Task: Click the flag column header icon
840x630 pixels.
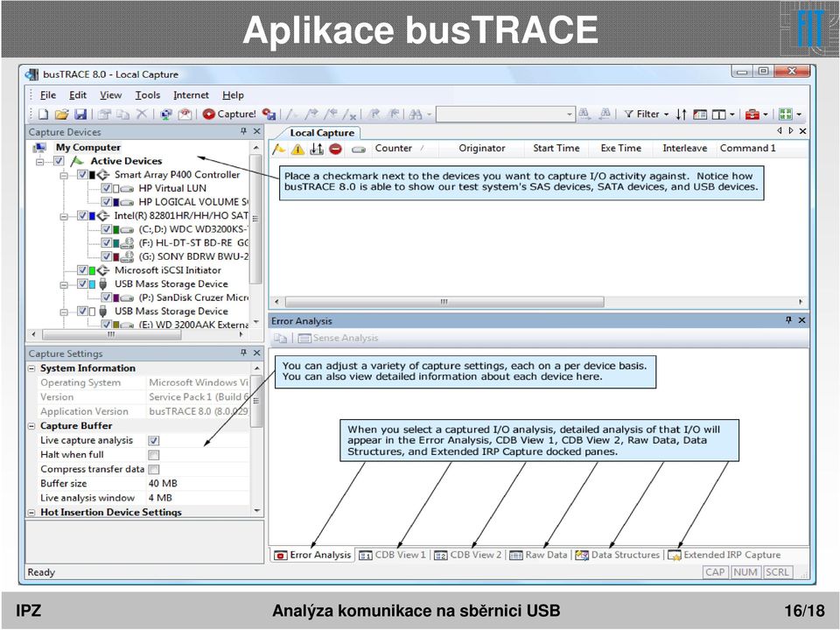Action: [x=278, y=149]
